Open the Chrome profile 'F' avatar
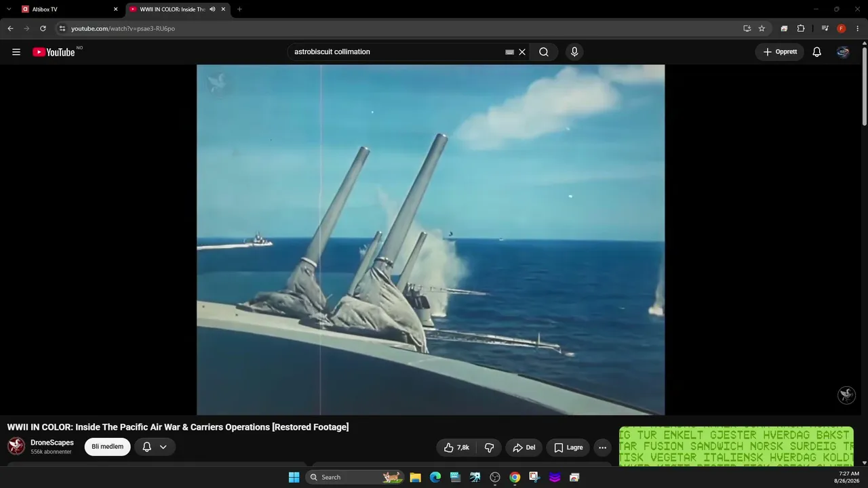Image resolution: width=868 pixels, height=488 pixels. click(x=842, y=28)
